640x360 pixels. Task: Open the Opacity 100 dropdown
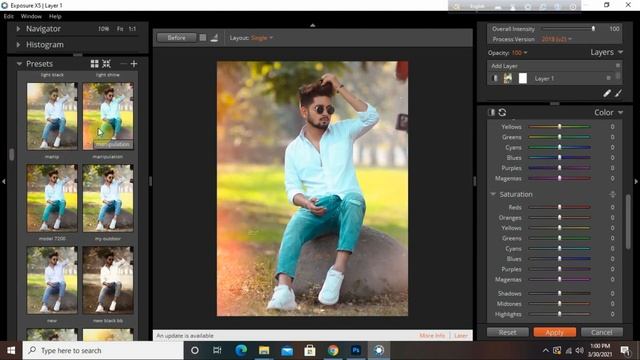coord(519,53)
